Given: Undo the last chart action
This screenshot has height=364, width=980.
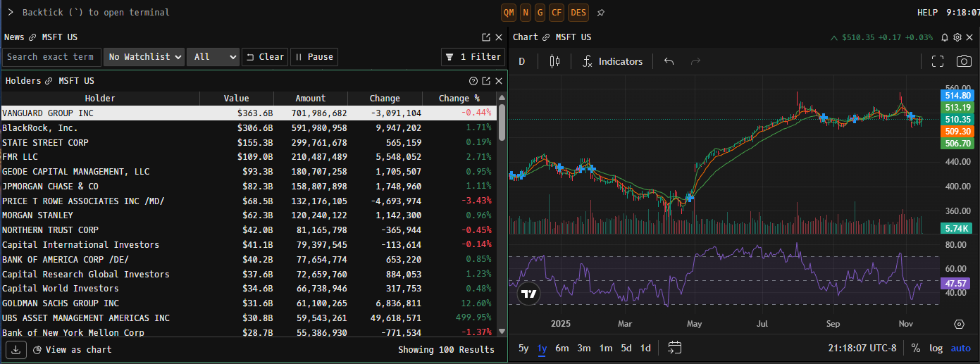Looking at the screenshot, I should coord(669,61).
